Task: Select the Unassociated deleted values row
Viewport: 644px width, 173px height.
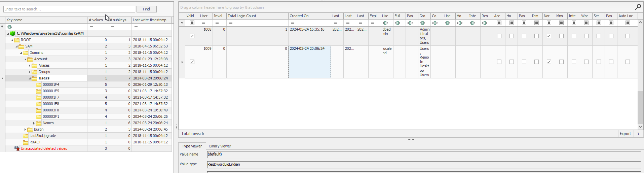Action: 88,148
